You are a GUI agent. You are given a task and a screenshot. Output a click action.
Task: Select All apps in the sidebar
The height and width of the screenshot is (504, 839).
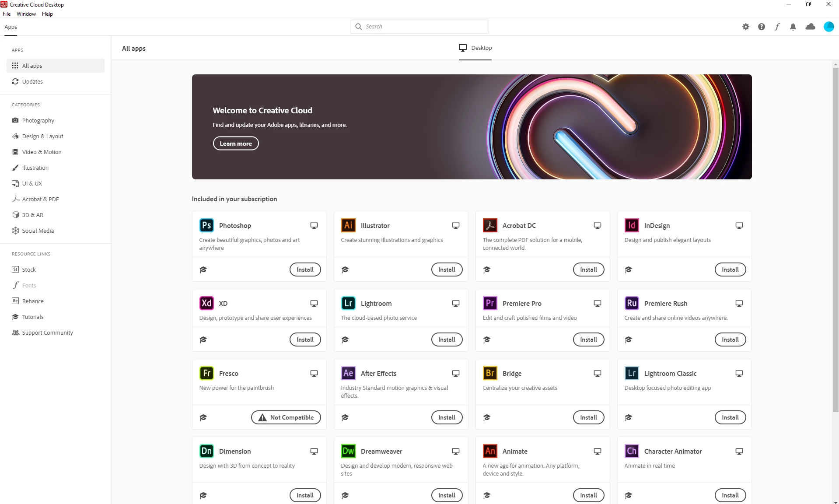click(x=56, y=66)
